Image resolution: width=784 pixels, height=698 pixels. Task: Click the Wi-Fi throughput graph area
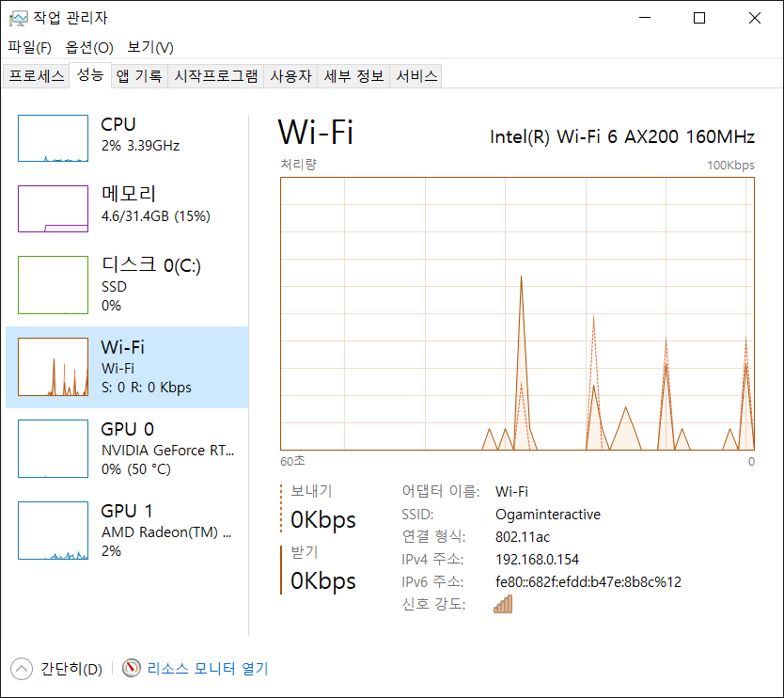coord(517,313)
